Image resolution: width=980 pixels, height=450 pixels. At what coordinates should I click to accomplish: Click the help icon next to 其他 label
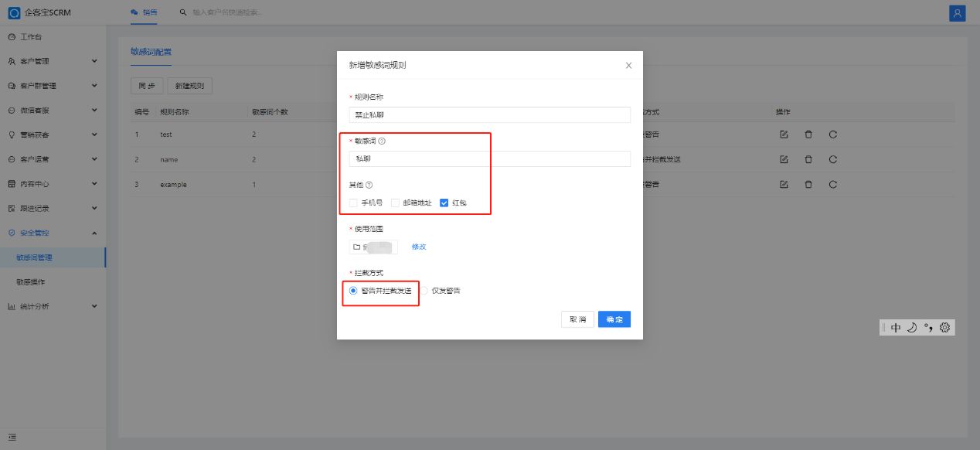[x=369, y=185]
